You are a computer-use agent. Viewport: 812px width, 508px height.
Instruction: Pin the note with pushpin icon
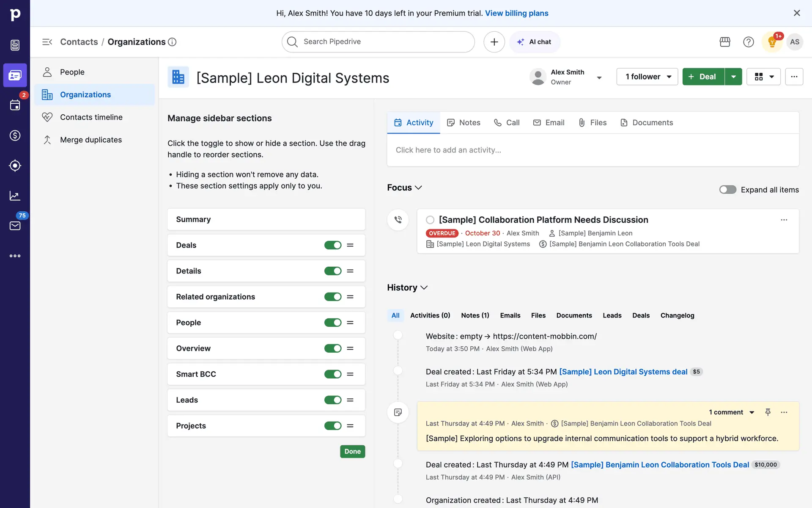coord(768,412)
